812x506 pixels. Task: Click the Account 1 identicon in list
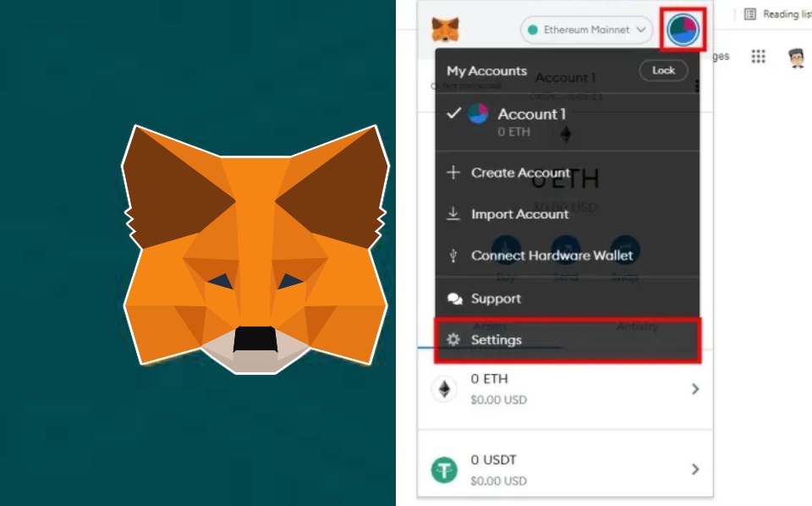point(478,113)
